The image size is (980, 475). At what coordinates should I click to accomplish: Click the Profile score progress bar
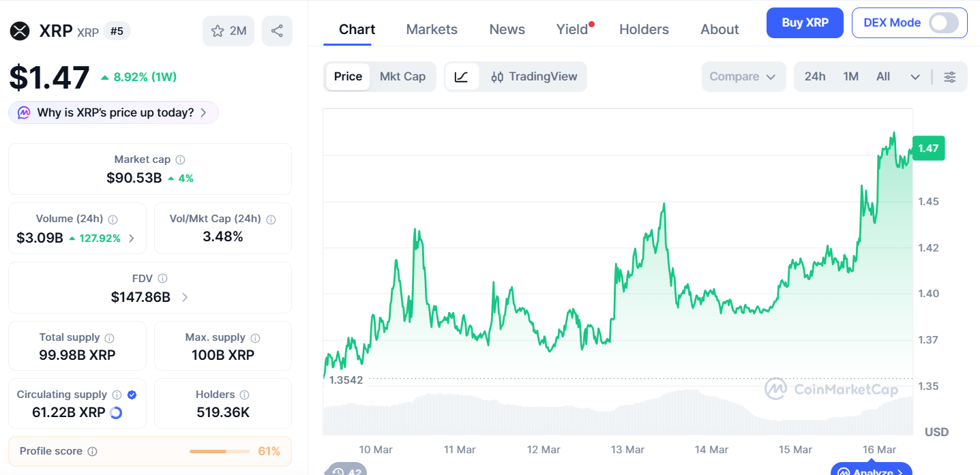pyautogui.click(x=220, y=451)
